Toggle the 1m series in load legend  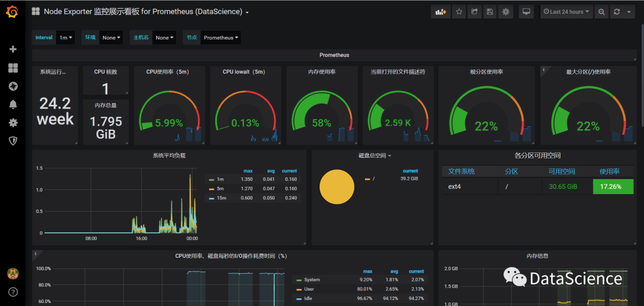221,179
